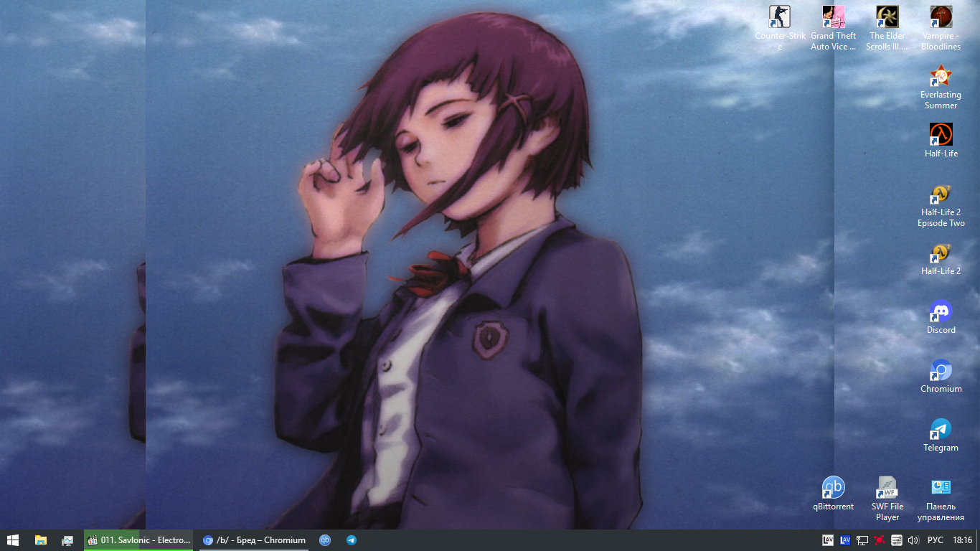Click the red sphere tray icon
Viewport: 980px width, 551px height.
pos(879,540)
